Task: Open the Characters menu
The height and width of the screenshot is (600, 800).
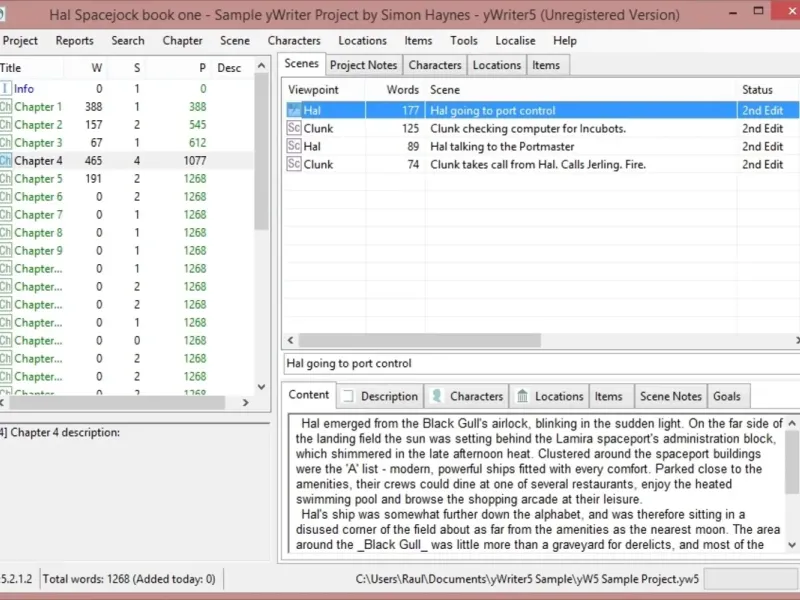Action: pos(294,41)
